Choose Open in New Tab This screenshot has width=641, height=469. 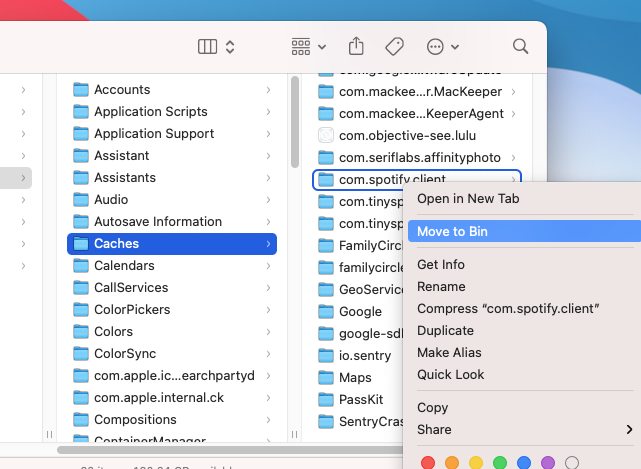468,199
